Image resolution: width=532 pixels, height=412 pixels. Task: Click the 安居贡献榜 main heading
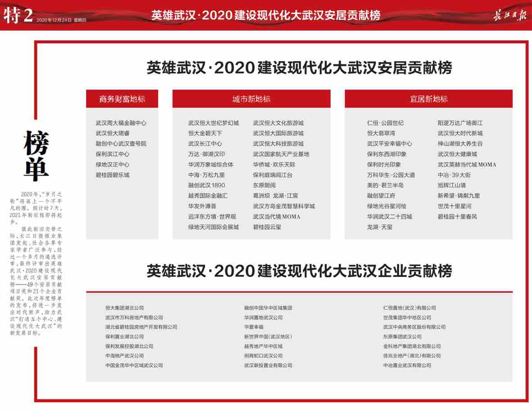tap(299, 68)
